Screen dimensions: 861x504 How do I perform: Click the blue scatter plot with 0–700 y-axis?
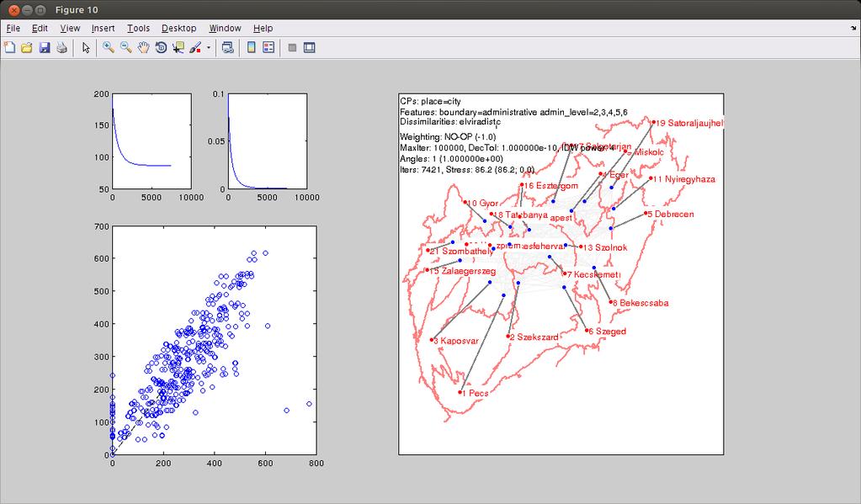point(214,340)
